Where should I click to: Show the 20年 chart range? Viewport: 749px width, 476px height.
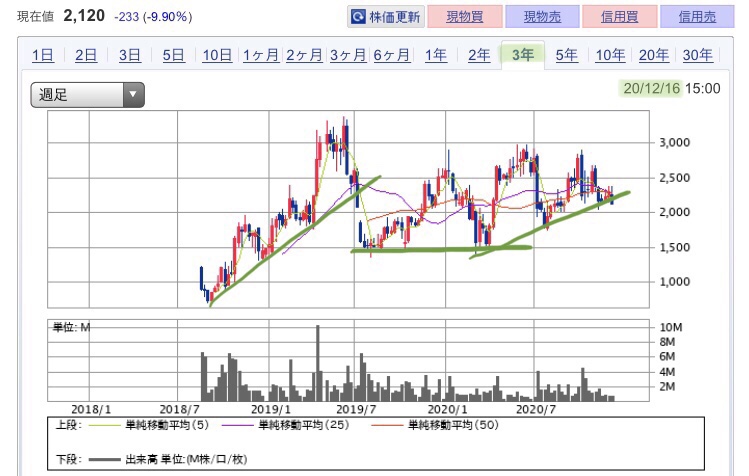[653, 55]
